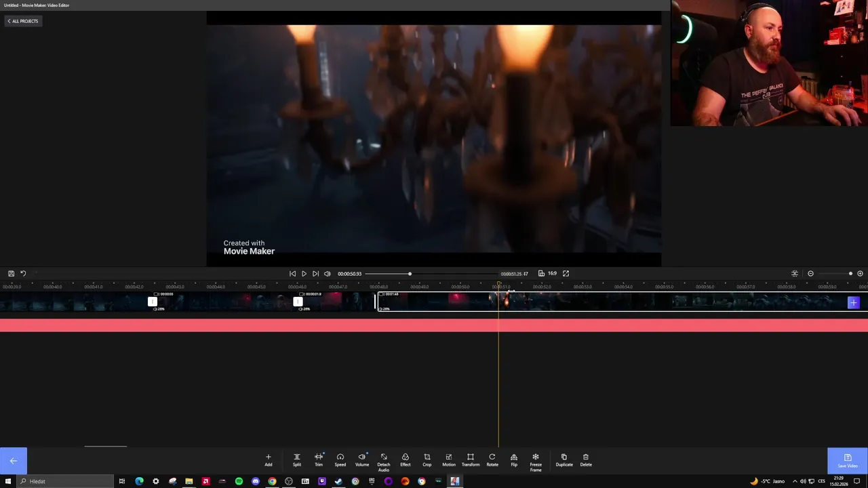Rotate the selected clip
This screenshot has width=868, height=488.
[x=492, y=460]
